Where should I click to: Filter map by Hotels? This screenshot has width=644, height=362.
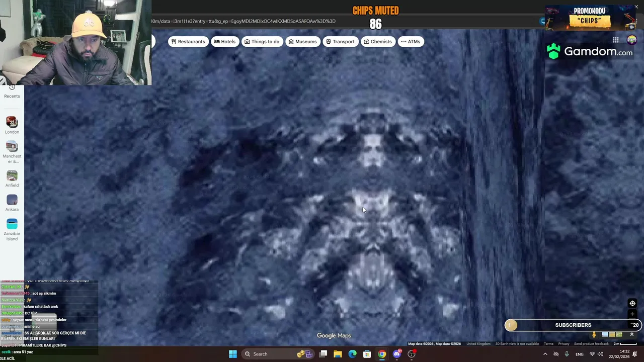pos(224,42)
